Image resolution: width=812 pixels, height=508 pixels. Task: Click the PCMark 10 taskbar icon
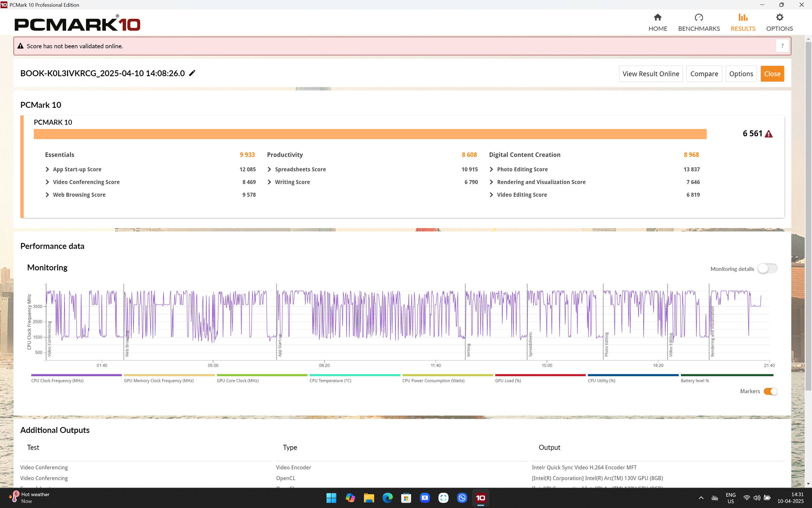[x=480, y=498]
